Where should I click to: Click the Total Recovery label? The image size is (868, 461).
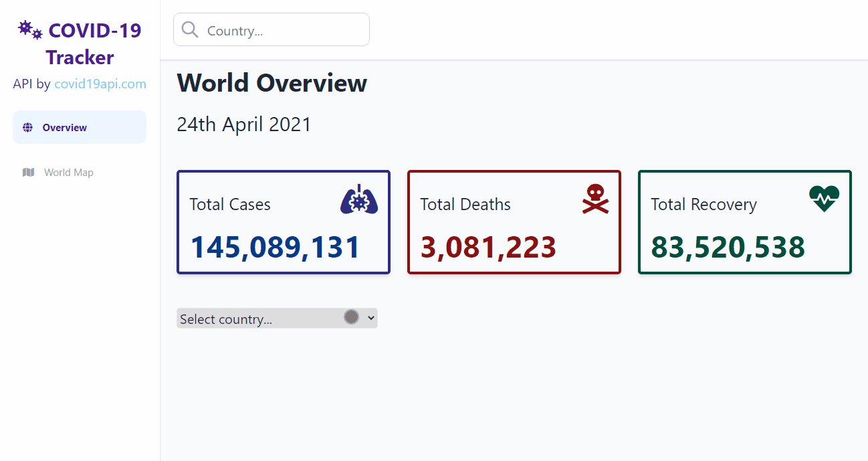(703, 205)
